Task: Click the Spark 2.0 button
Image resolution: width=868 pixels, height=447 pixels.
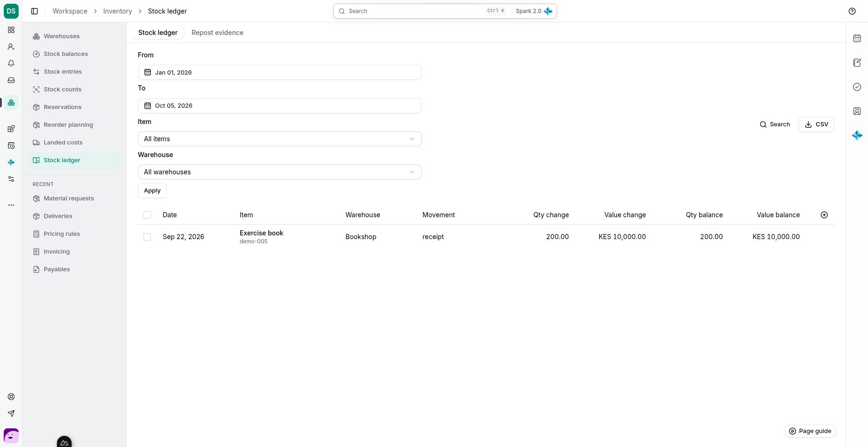Action: (534, 11)
